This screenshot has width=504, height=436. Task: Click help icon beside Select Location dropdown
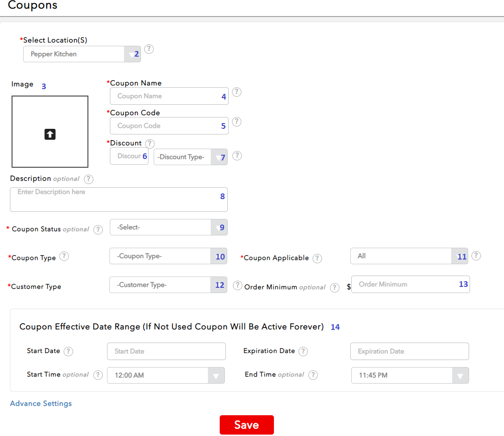[149, 49]
